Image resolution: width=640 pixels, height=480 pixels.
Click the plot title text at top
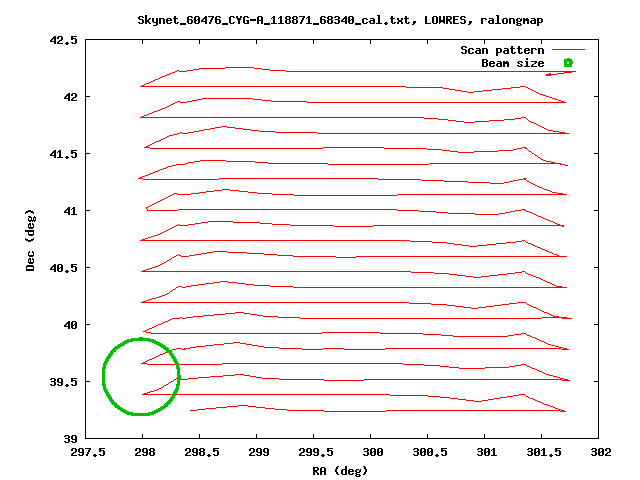click(x=340, y=20)
